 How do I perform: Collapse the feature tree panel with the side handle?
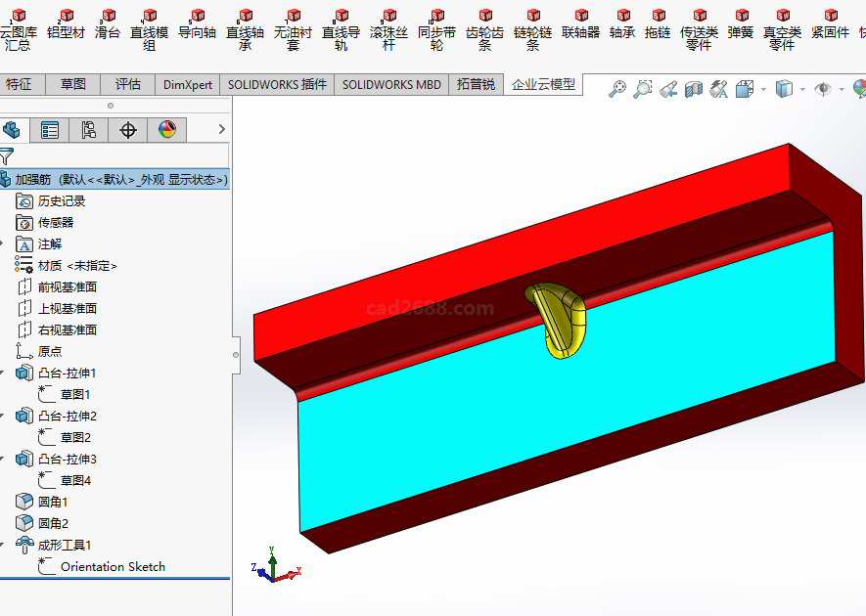[x=235, y=355]
